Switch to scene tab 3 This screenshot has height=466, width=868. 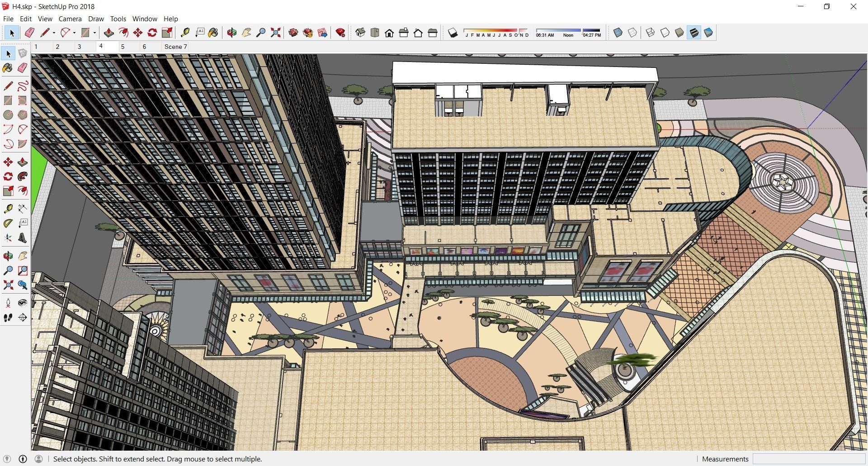(x=85, y=47)
